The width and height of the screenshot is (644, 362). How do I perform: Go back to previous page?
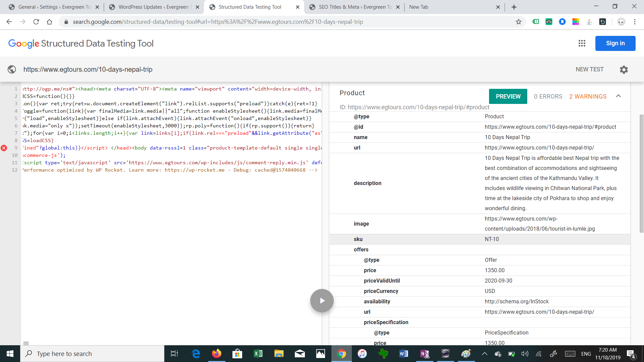click(9, 22)
